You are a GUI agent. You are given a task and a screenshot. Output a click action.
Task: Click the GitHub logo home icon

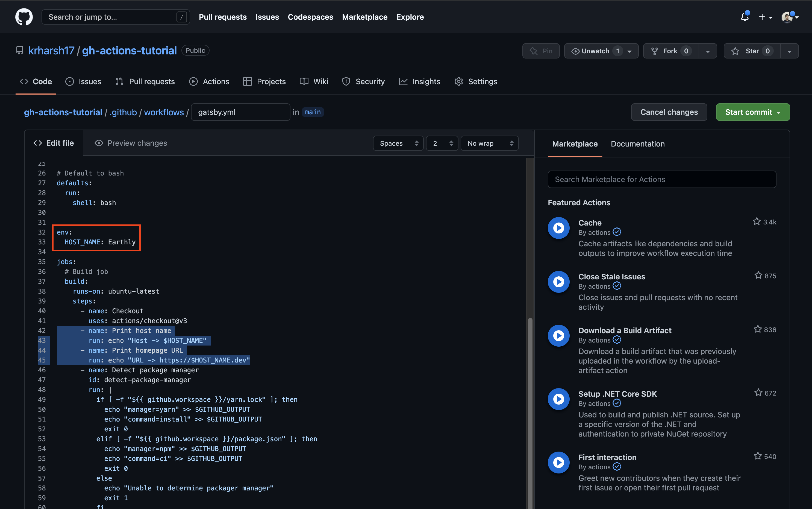tap(24, 17)
